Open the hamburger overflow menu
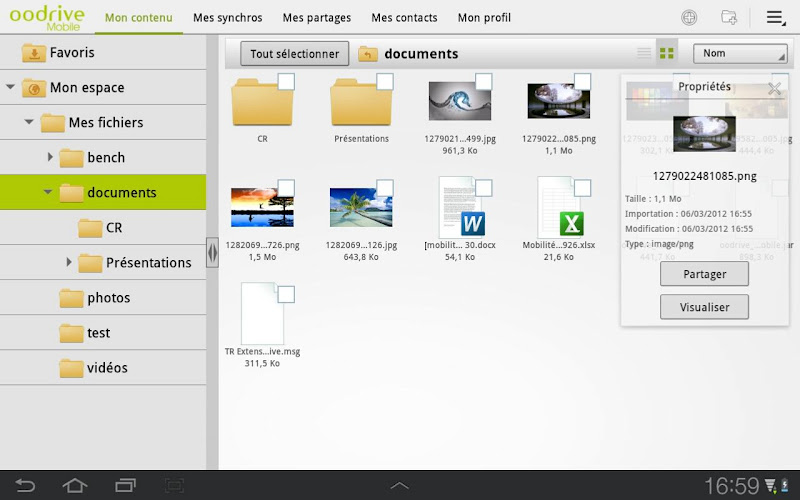800x500 pixels. tap(775, 17)
